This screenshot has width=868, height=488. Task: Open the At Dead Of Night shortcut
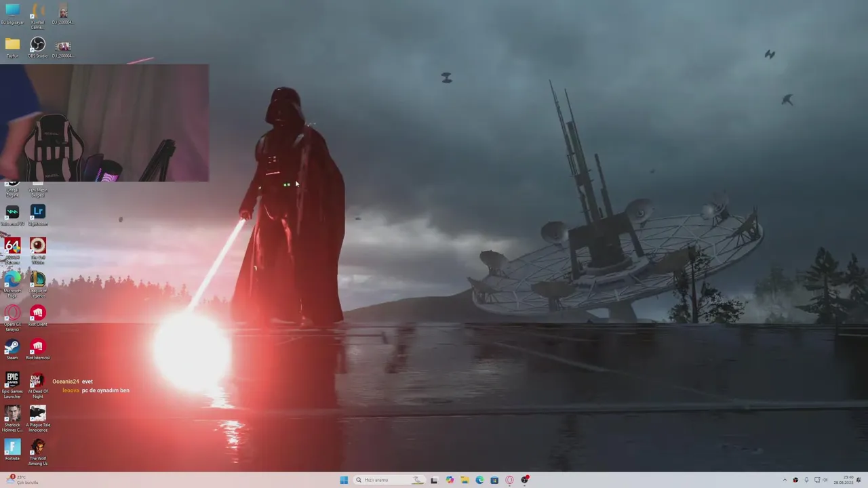tap(37, 384)
